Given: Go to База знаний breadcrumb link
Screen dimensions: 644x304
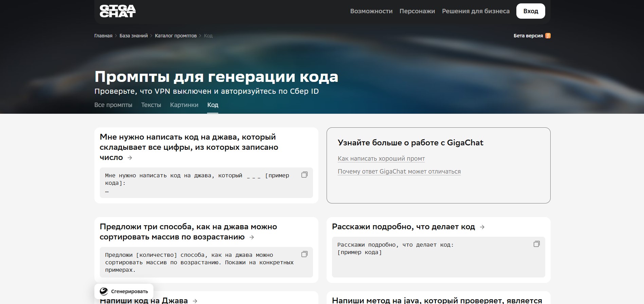Looking at the screenshot, I should pos(134,36).
